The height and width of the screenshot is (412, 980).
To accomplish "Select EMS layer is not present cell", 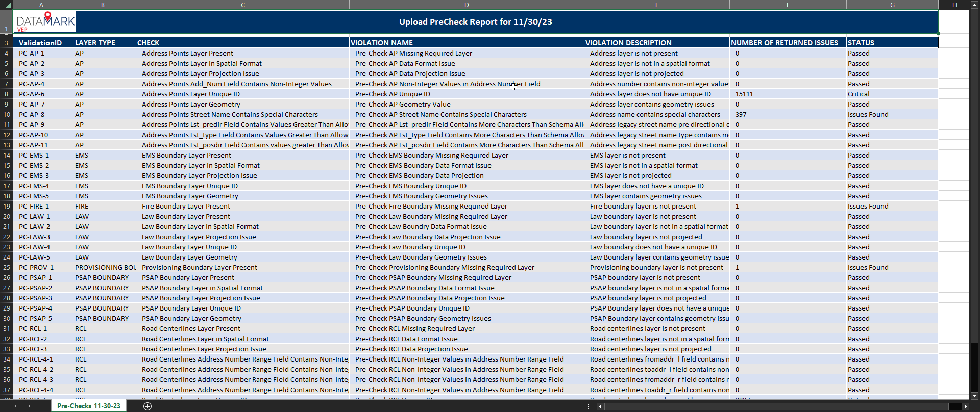I will pos(657,155).
